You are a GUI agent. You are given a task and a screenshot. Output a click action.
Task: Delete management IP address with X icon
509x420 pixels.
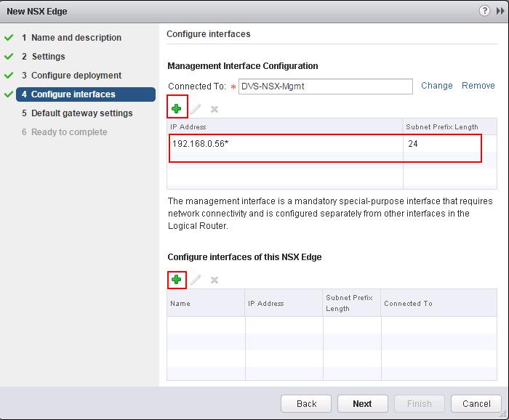215,109
